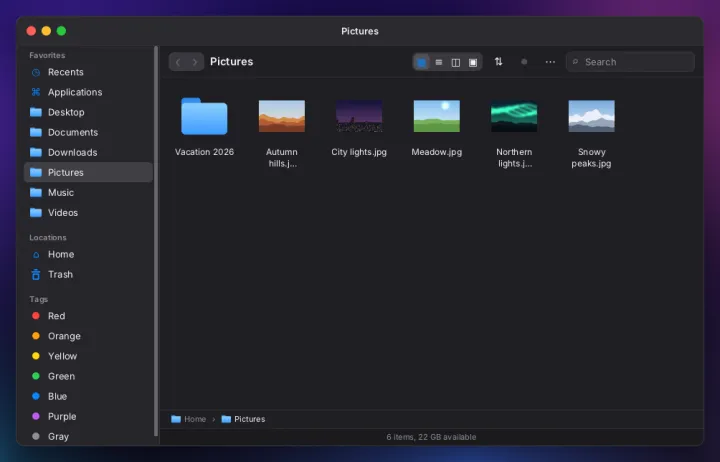Viewport: 720px width, 462px height.
Task: Select Videos in the sidebar
Action: (x=88, y=213)
